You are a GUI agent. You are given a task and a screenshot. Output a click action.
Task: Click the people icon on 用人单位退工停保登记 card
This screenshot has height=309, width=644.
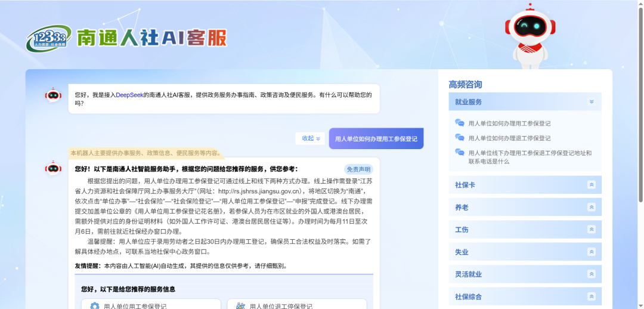[x=240, y=305]
